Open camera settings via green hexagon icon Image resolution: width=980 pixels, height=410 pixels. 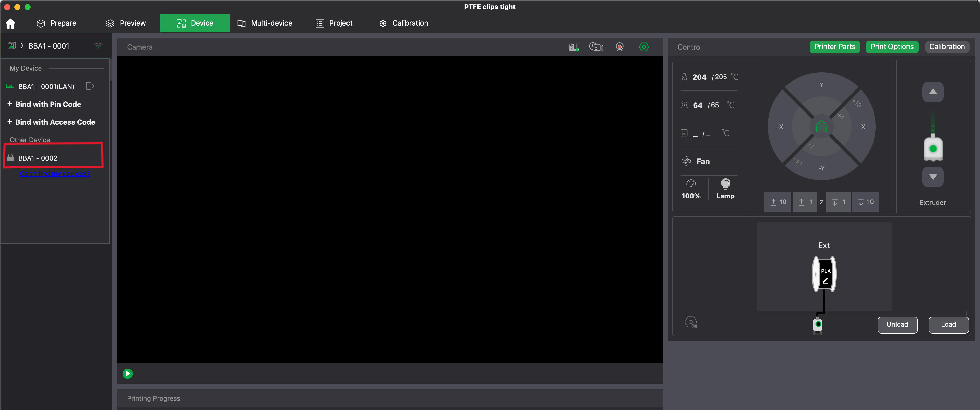coord(644,47)
